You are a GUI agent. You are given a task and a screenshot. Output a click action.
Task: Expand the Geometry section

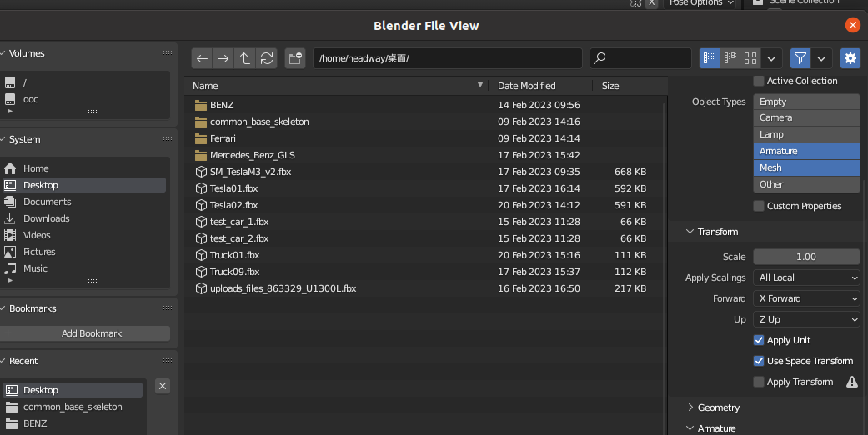[713, 407]
